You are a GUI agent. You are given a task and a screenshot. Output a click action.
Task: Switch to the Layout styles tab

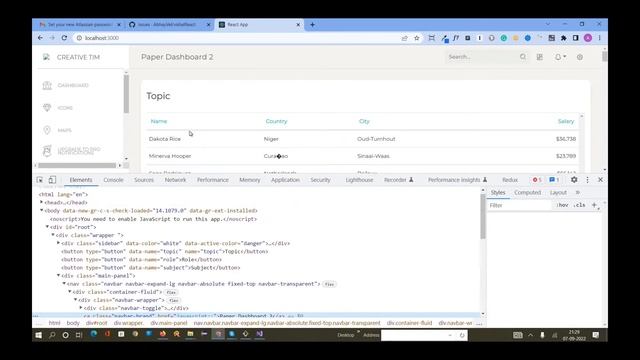click(x=558, y=192)
